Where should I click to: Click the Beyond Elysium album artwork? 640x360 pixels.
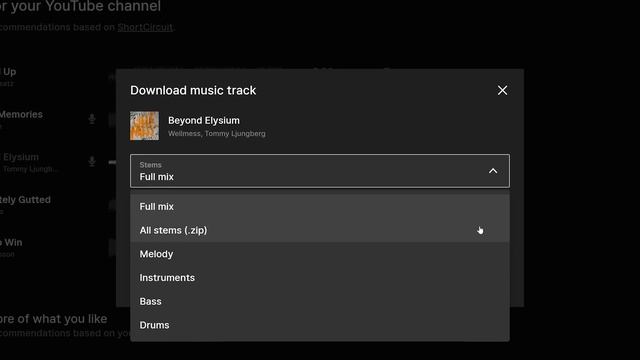(144, 126)
